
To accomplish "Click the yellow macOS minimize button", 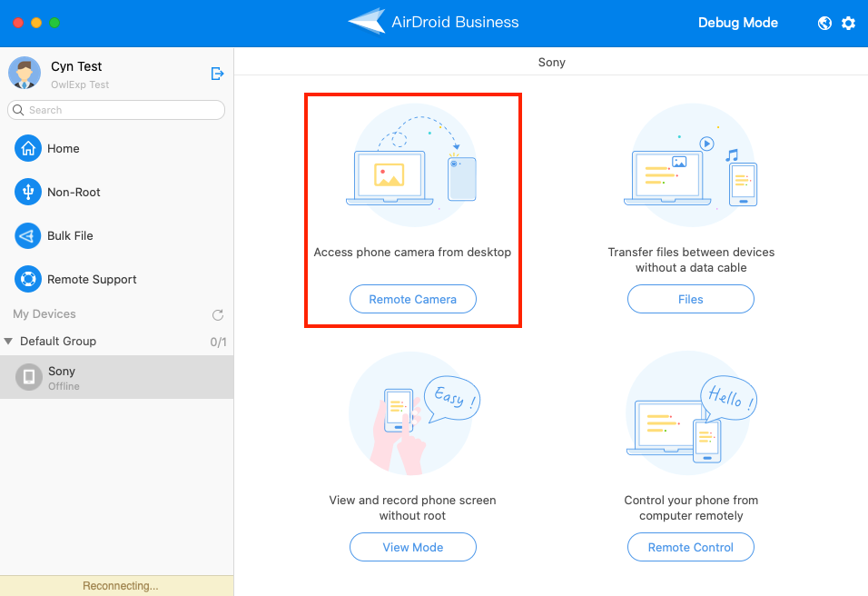I will 36,23.
